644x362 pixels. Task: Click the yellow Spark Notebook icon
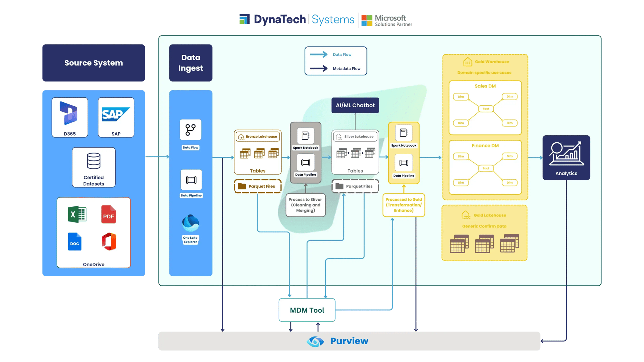pos(403,133)
